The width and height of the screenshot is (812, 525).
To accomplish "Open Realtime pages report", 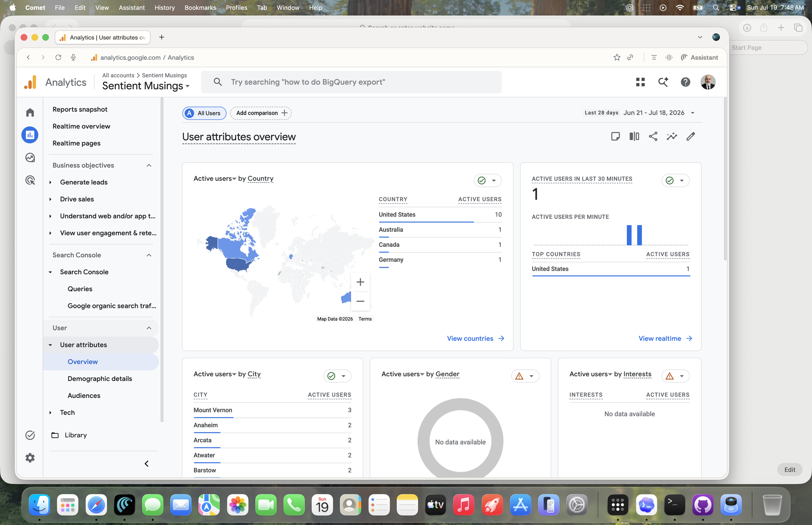I will (x=77, y=143).
